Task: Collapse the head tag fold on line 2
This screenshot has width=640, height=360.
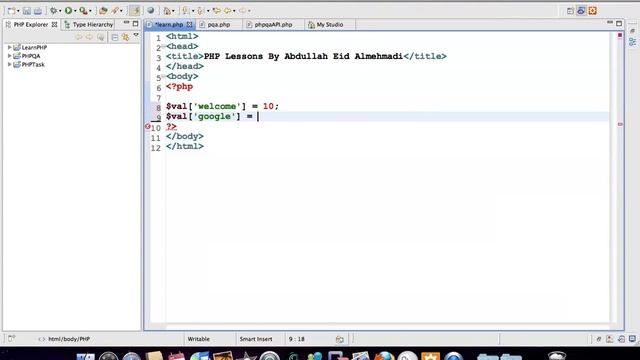Action: coord(163,46)
